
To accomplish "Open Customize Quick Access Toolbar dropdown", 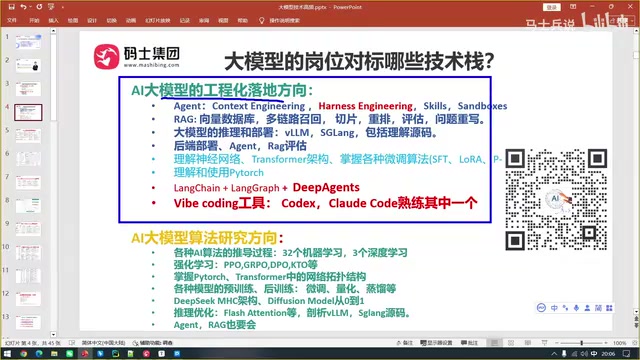I will (62, 7).
